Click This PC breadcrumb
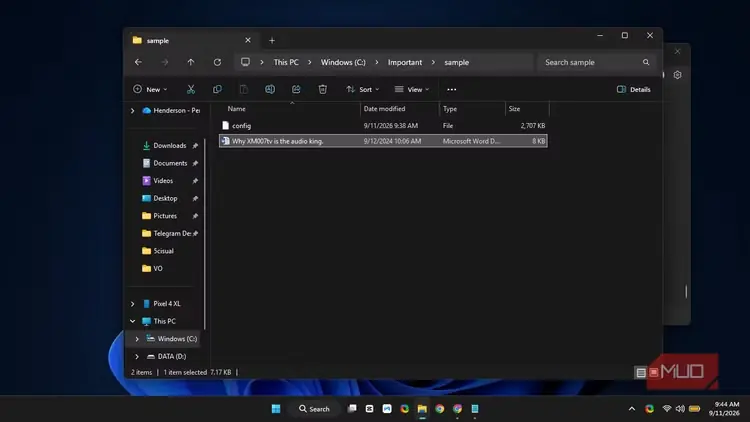 pos(286,62)
